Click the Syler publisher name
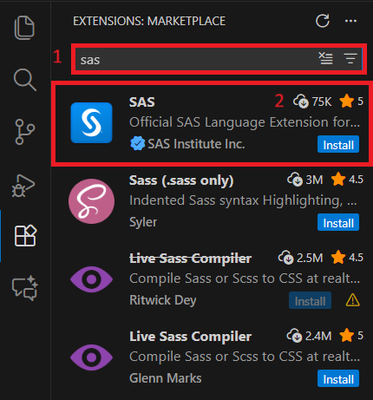Viewport: 373px width, 400px height. [x=143, y=222]
